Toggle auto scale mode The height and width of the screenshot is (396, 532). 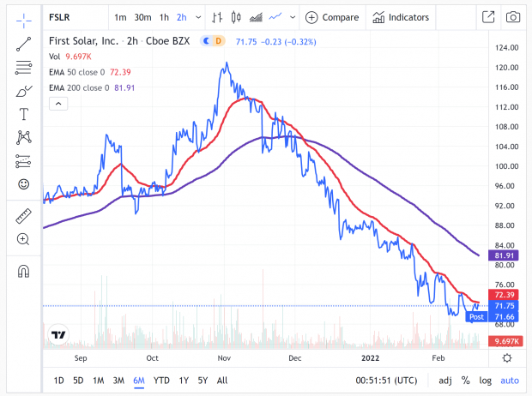[x=510, y=381]
